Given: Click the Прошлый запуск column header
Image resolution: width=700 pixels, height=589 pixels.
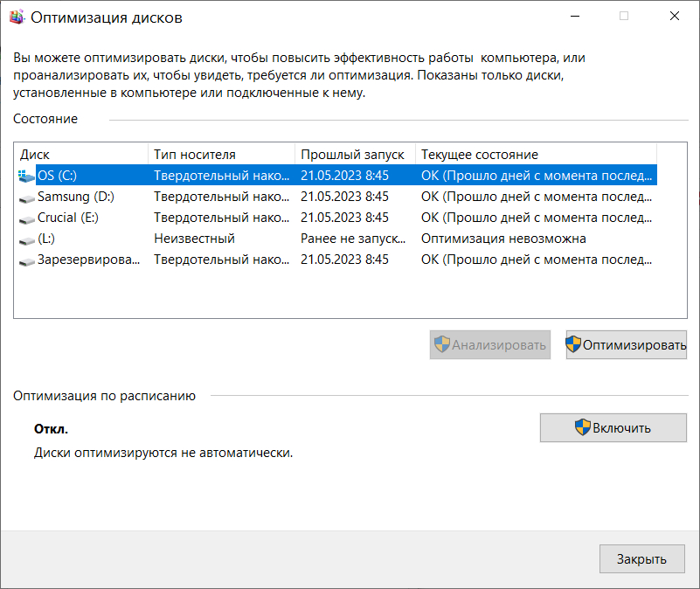Looking at the screenshot, I should coord(353,155).
